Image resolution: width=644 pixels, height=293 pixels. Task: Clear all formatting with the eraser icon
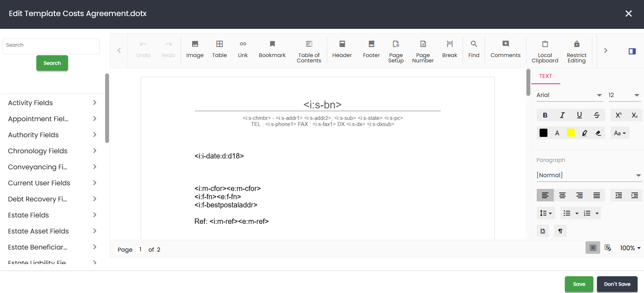pyautogui.click(x=598, y=133)
